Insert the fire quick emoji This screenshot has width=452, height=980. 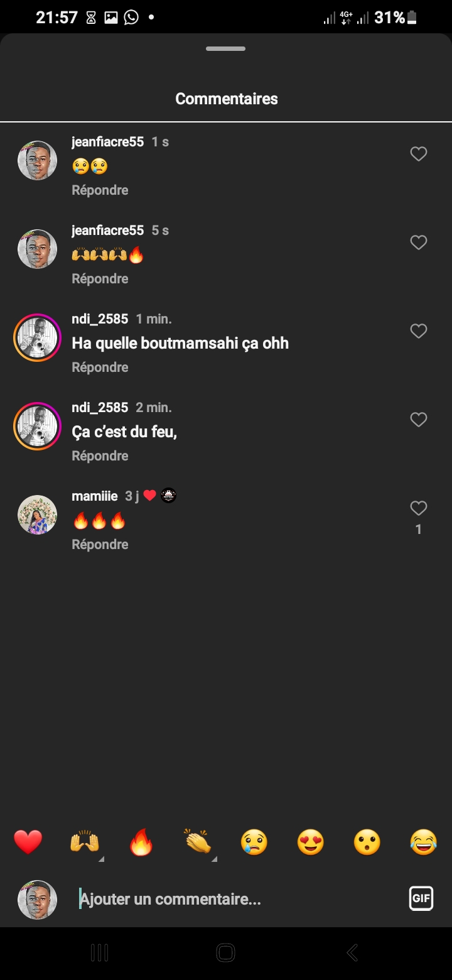[141, 842]
